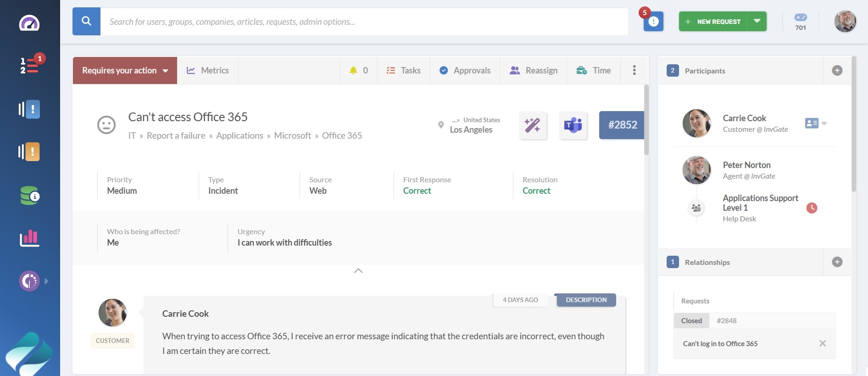Collapse the request details with up chevron
This screenshot has width=868, height=376.
click(x=358, y=271)
